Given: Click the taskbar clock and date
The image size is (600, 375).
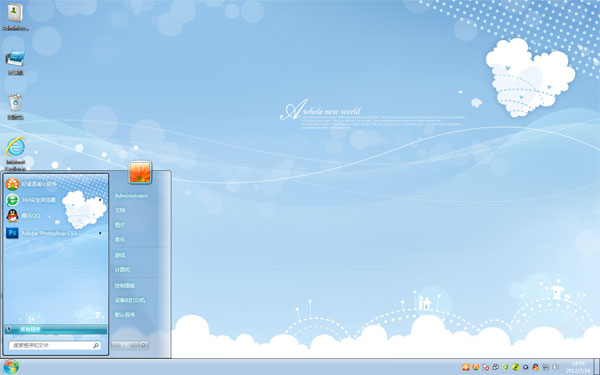Looking at the screenshot, I should (578, 367).
